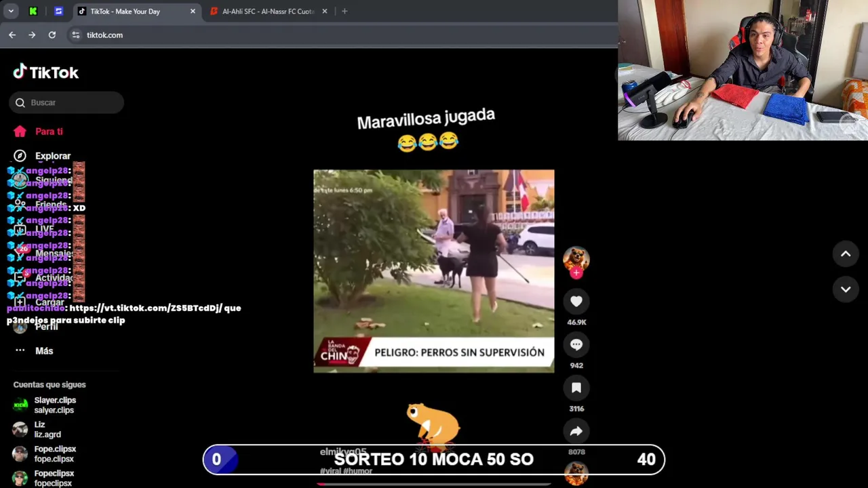Open a new browser tab
Viewport: 868px width, 488px height.
(x=344, y=12)
